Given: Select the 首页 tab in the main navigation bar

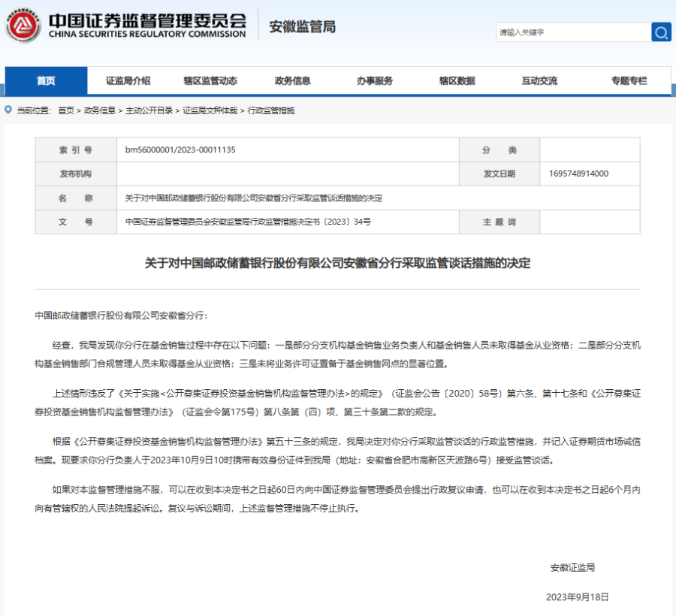Looking at the screenshot, I should click(46, 81).
